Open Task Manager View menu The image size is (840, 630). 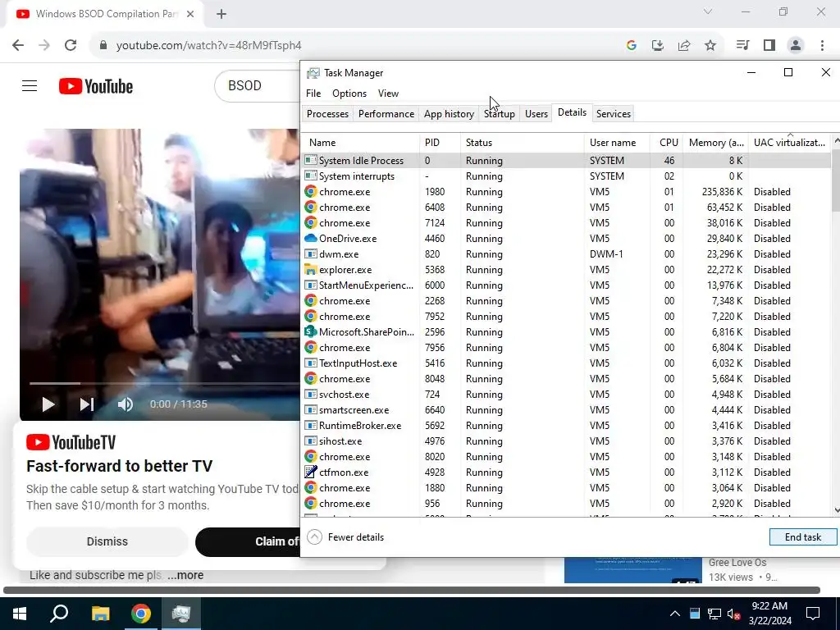point(388,94)
